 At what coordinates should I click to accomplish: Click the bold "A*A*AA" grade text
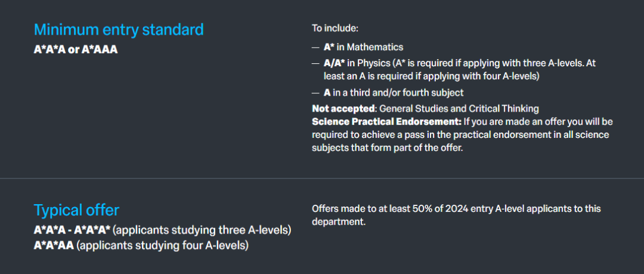pyautogui.click(x=54, y=245)
